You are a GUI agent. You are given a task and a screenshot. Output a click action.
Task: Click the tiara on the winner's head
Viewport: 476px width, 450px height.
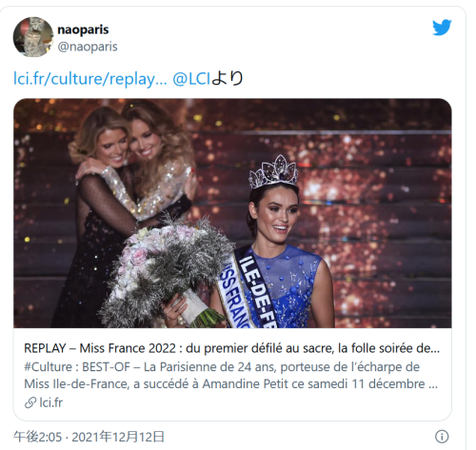[274, 171]
